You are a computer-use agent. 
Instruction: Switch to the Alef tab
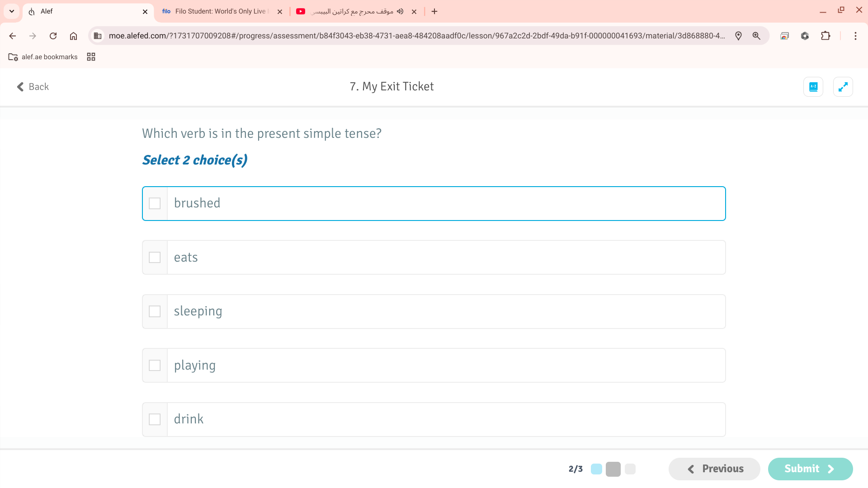click(x=88, y=11)
